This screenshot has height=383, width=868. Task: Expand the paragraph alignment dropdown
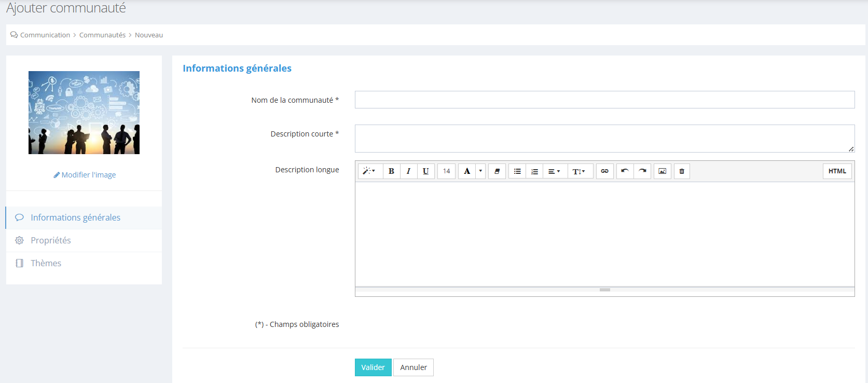point(554,171)
